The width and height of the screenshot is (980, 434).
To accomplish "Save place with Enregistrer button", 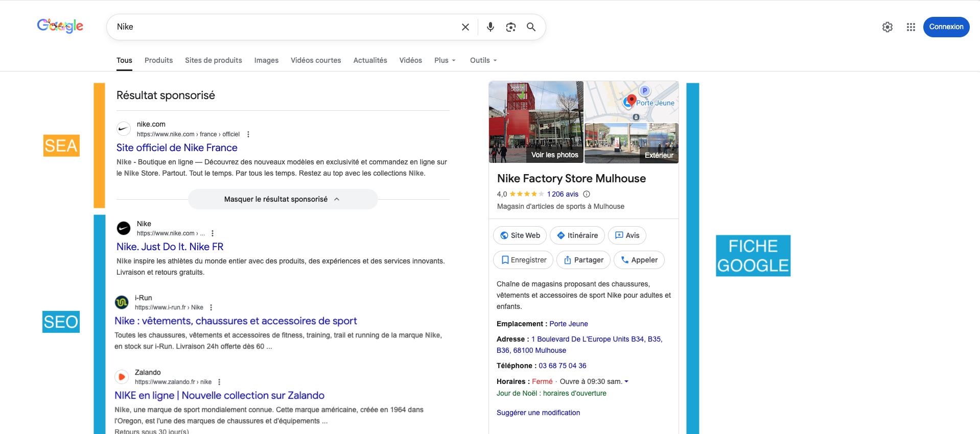I will pos(523,260).
